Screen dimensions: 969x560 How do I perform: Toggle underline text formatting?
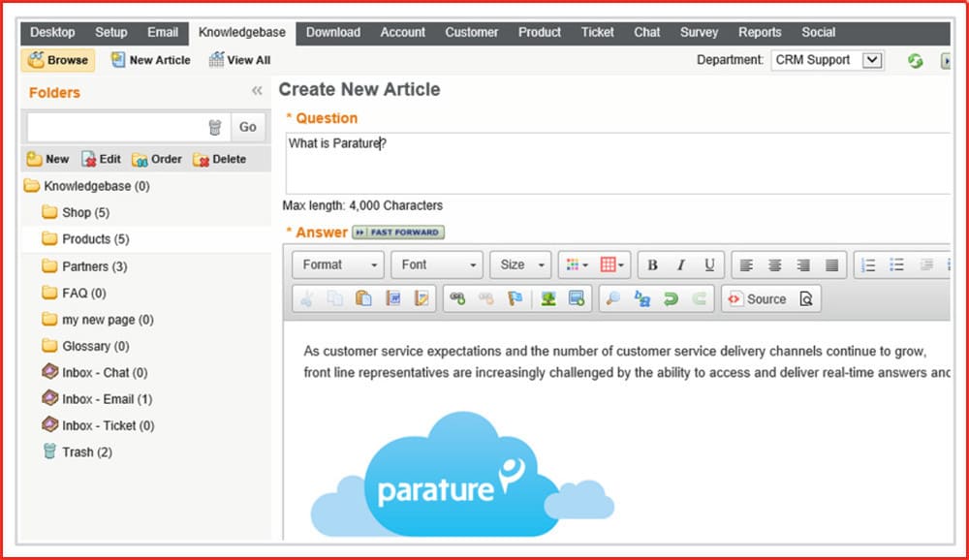(709, 264)
